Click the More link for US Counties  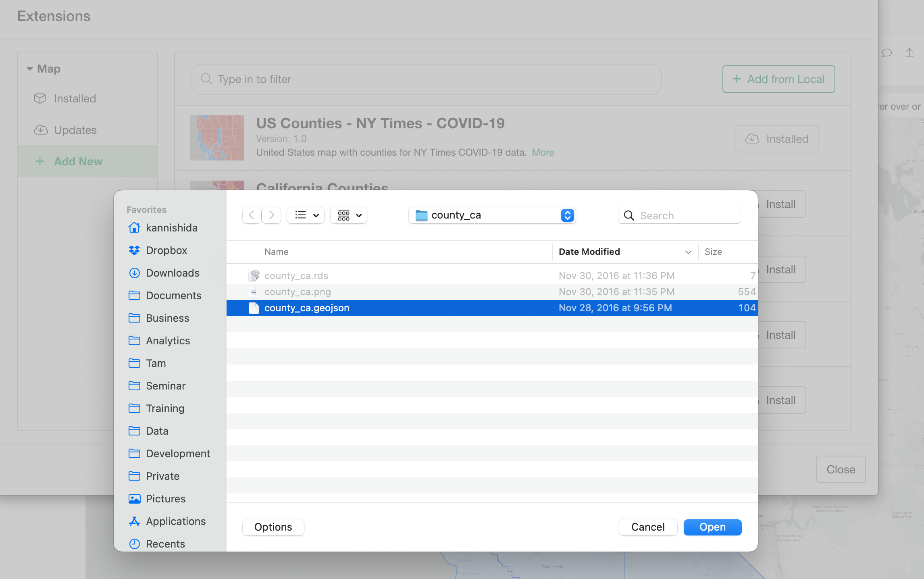coord(543,152)
